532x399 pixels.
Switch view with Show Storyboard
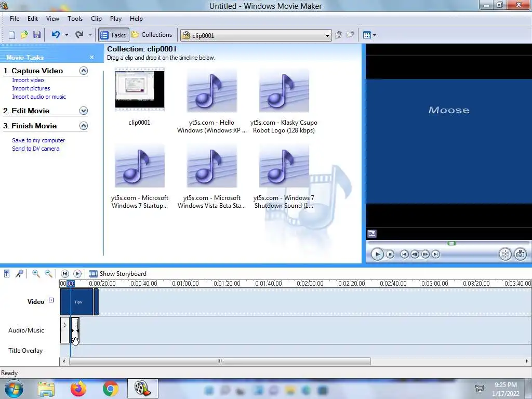(118, 273)
